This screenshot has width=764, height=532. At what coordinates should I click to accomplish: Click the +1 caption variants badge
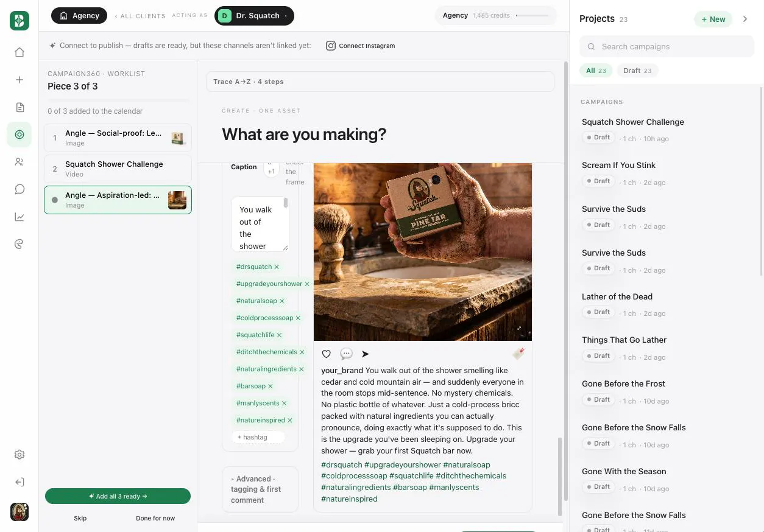271,169
